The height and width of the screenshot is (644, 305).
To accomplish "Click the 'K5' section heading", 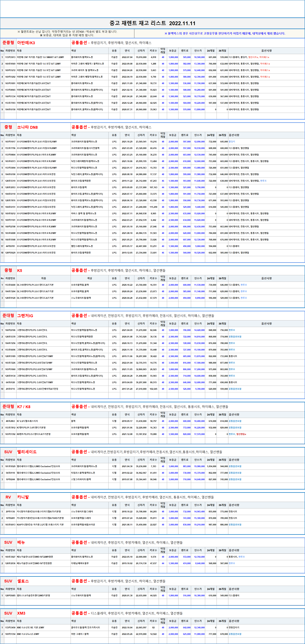I will pos(19,270).
